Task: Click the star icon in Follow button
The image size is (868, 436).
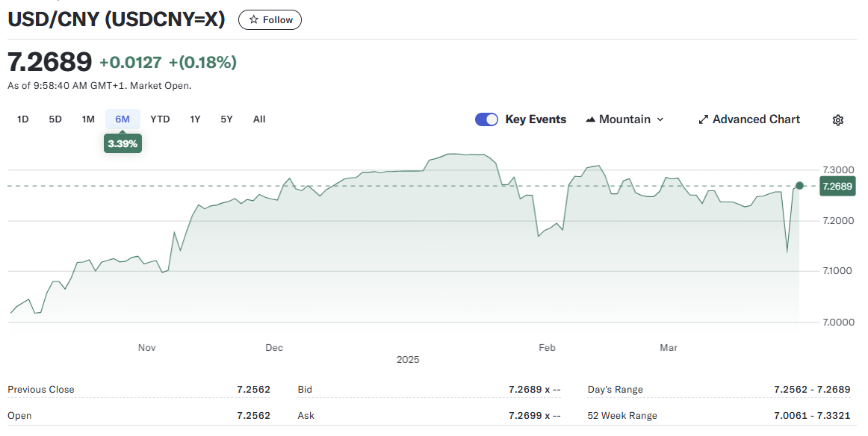Action: click(253, 20)
